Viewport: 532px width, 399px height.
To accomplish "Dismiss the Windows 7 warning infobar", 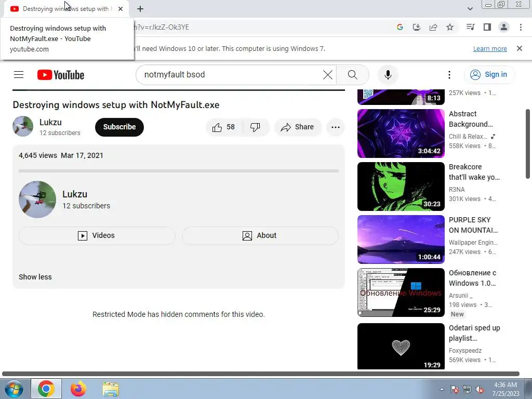I will (520, 48).
